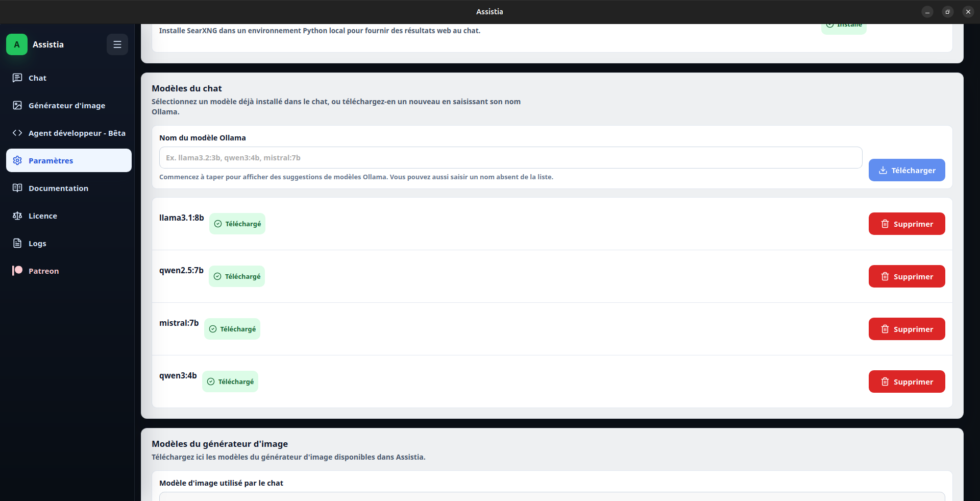Viewport: 980px width, 501px height.
Task: Click the "Nom du modèle Ollama" label
Action: 203,138
